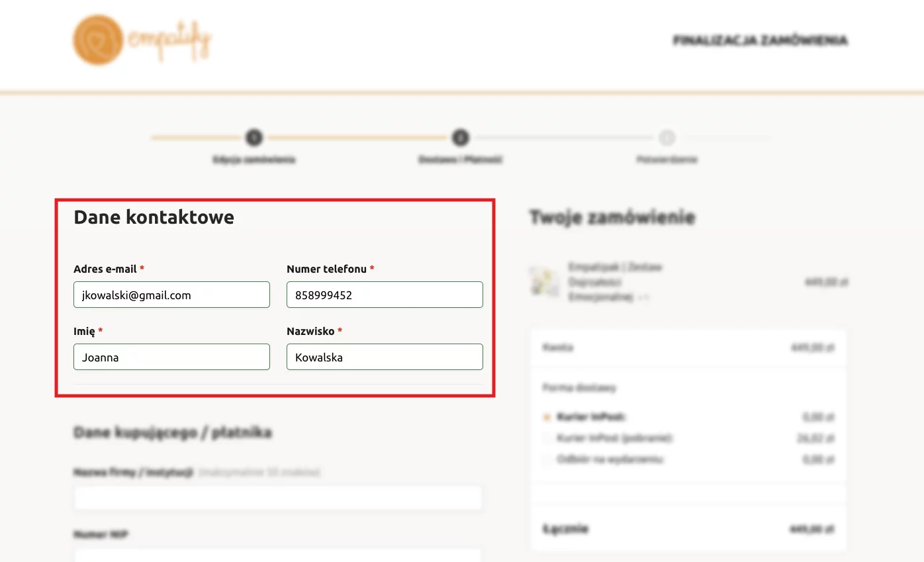
Task: Click the Potwierdzenie step label
Action: [x=667, y=160]
